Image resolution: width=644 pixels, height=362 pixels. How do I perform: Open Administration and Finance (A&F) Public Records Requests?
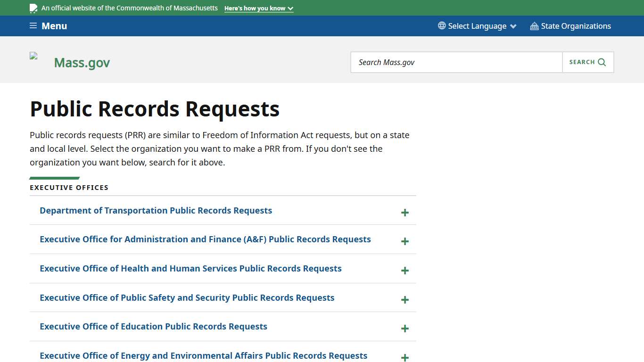point(205,239)
